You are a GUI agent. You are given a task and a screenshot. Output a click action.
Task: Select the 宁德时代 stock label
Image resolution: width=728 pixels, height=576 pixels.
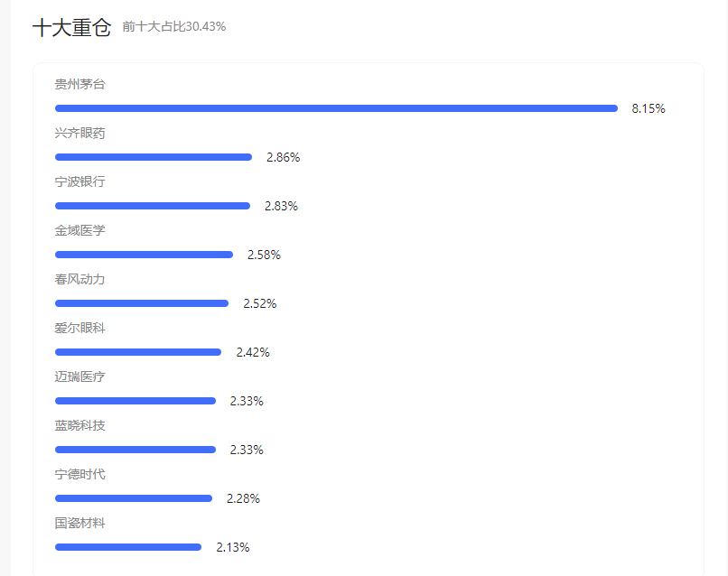pos(79,474)
